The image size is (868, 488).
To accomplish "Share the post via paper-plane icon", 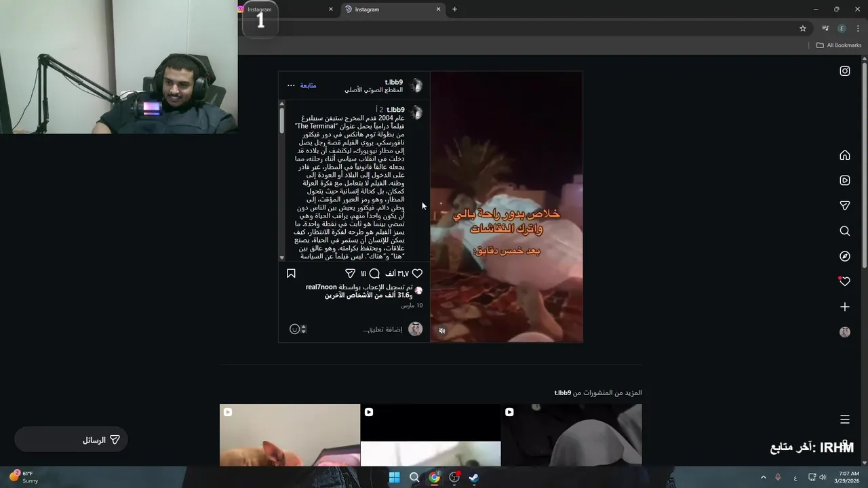I will coord(350,273).
